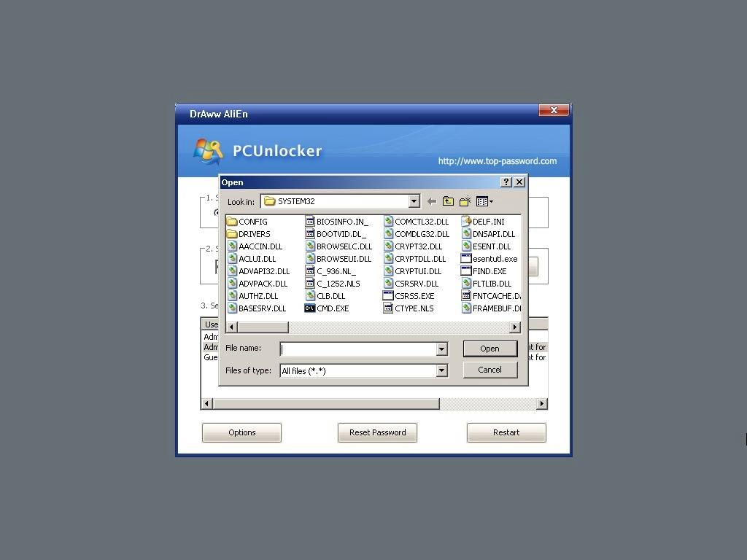Select the DRIVERS folder icon
747x560 pixels.
(232, 234)
